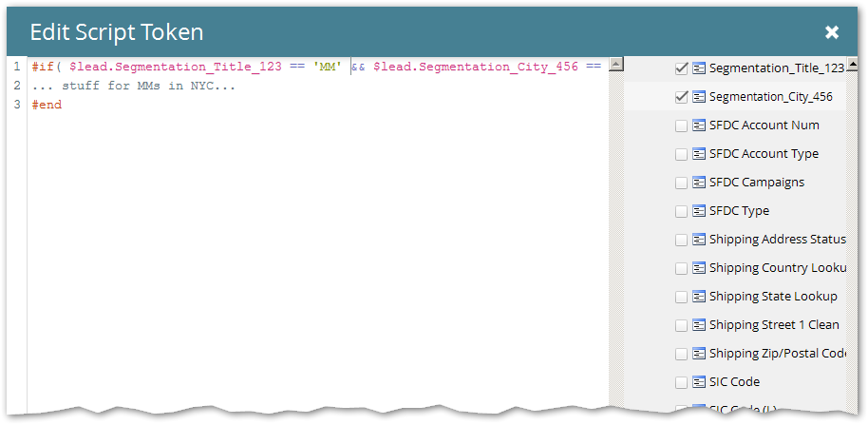Screen dimensions: 868x425
Task: Select the SFDC Campaigns tree label
Action: pyautogui.click(x=756, y=183)
